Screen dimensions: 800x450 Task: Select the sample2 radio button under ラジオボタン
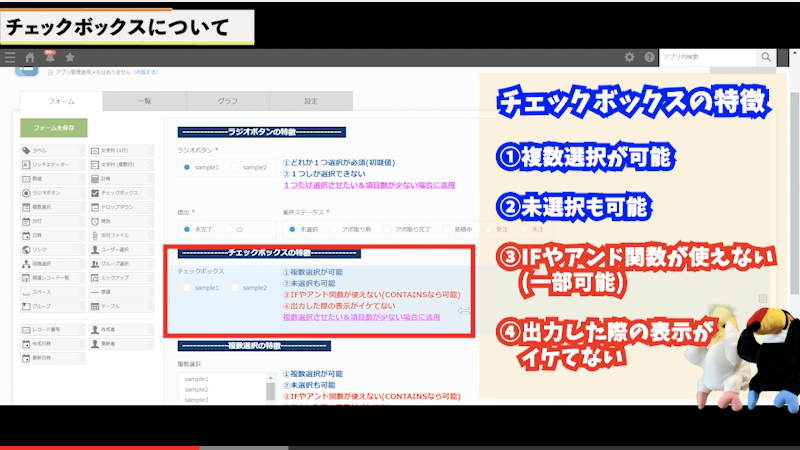(236, 167)
